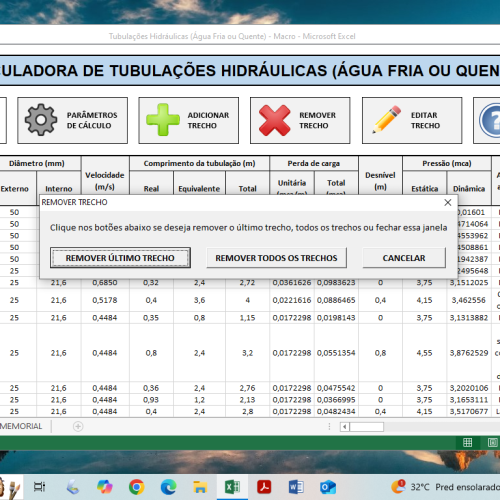The height and width of the screenshot is (500, 500).
Task: Select cell with value 0,0886465
Action: [336, 300]
